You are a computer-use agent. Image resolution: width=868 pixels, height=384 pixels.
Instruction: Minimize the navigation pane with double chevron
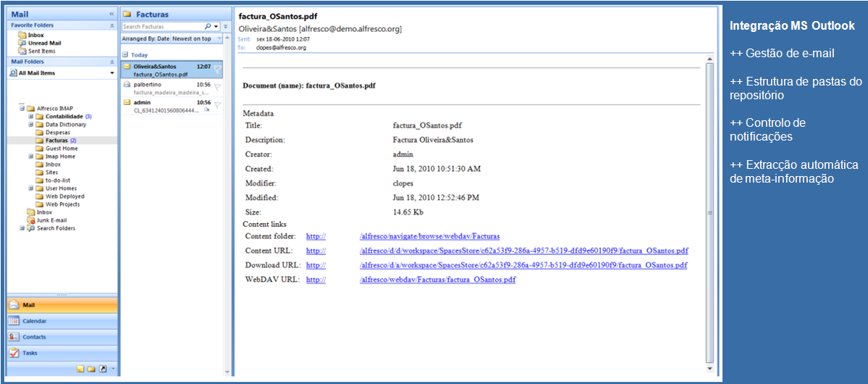pyautogui.click(x=111, y=14)
